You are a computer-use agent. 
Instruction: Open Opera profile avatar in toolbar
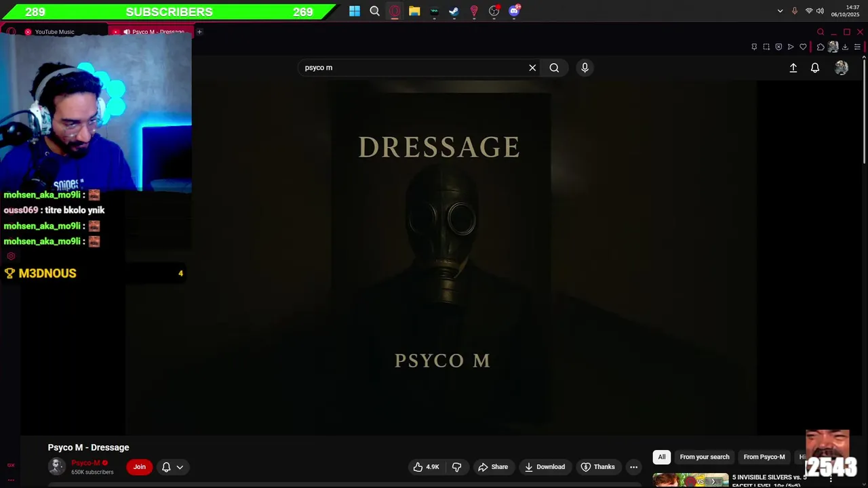pos(833,47)
